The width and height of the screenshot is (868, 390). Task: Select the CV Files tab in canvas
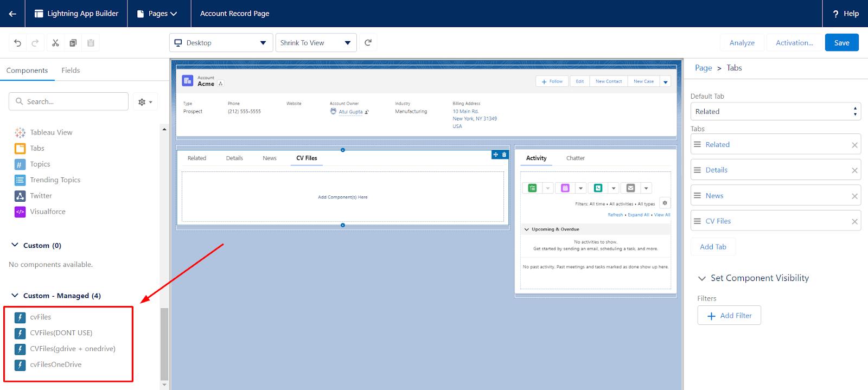click(x=307, y=158)
